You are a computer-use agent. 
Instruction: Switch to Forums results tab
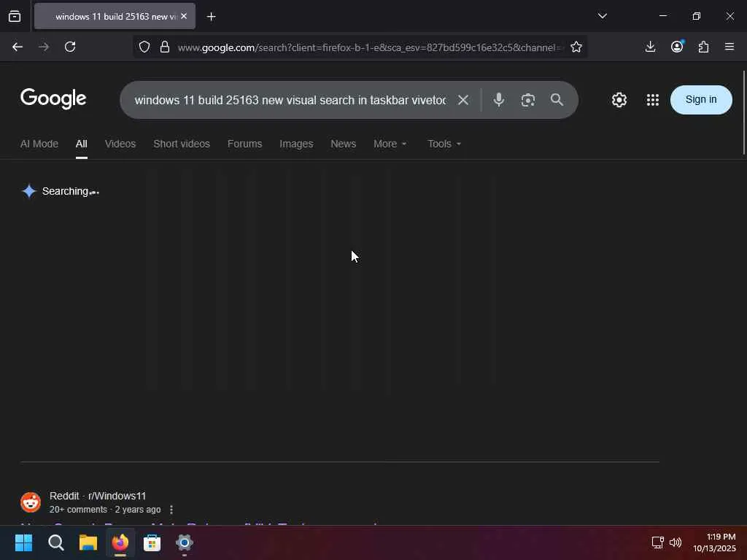coord(244,144)
